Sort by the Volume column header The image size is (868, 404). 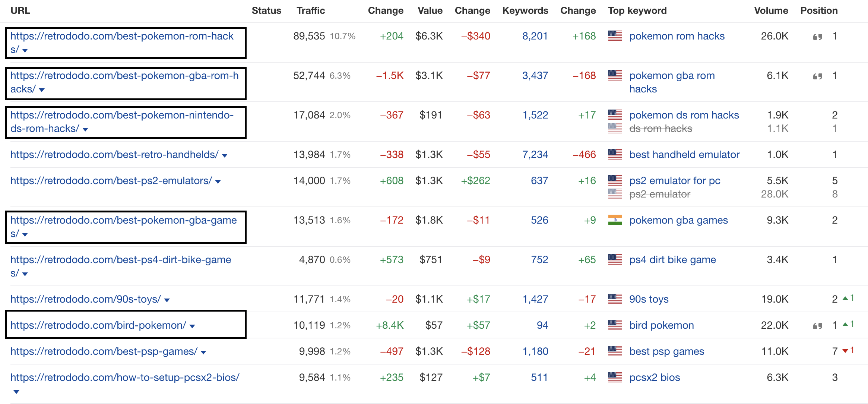pyautogui.click(x=771, y=10)
